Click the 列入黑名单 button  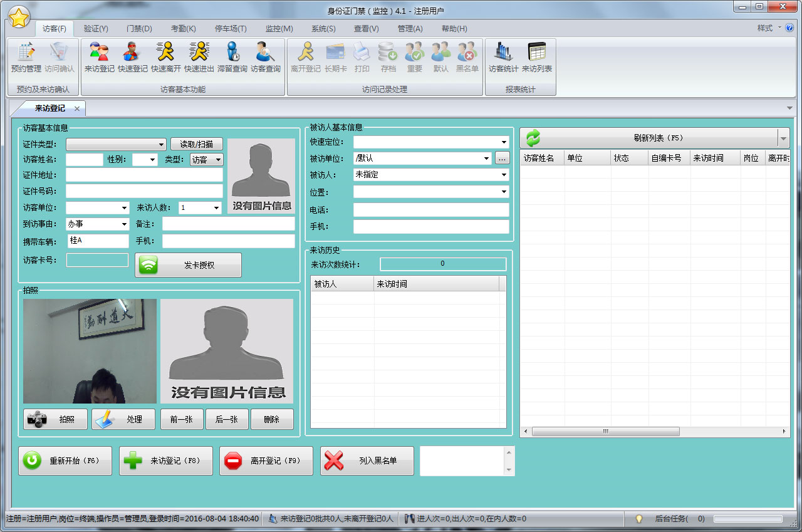[x=367, y=461]
